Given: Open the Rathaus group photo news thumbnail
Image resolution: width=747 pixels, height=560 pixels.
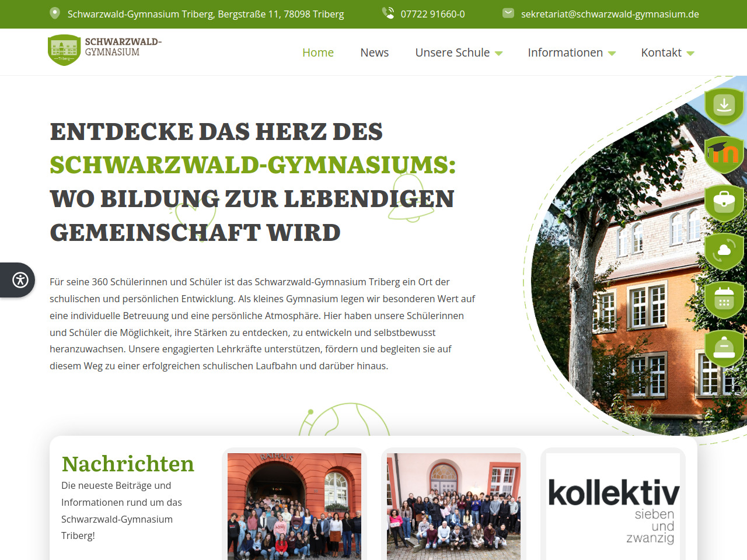Looking at the screenshot, I should pos(294,506).
